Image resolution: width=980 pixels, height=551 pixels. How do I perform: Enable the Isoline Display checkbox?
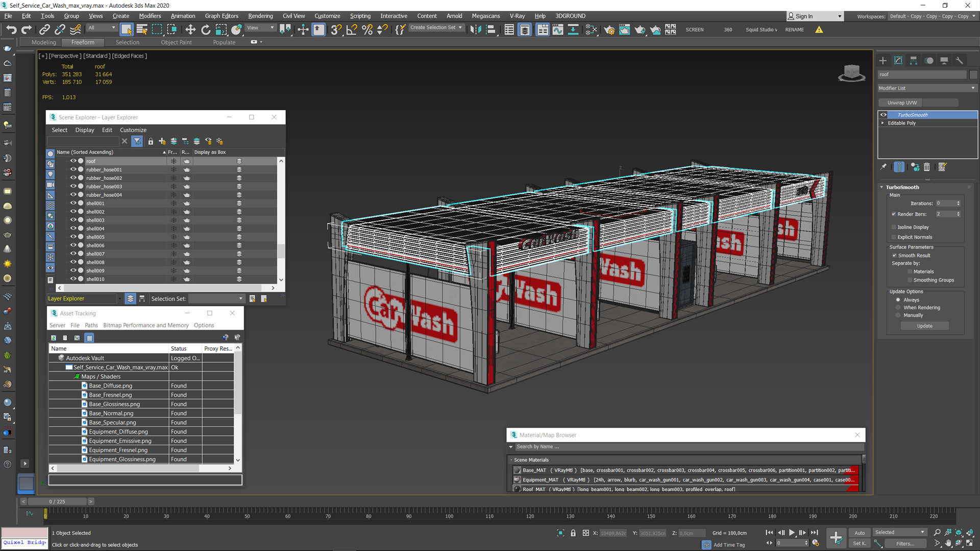(x=894, y=227)
